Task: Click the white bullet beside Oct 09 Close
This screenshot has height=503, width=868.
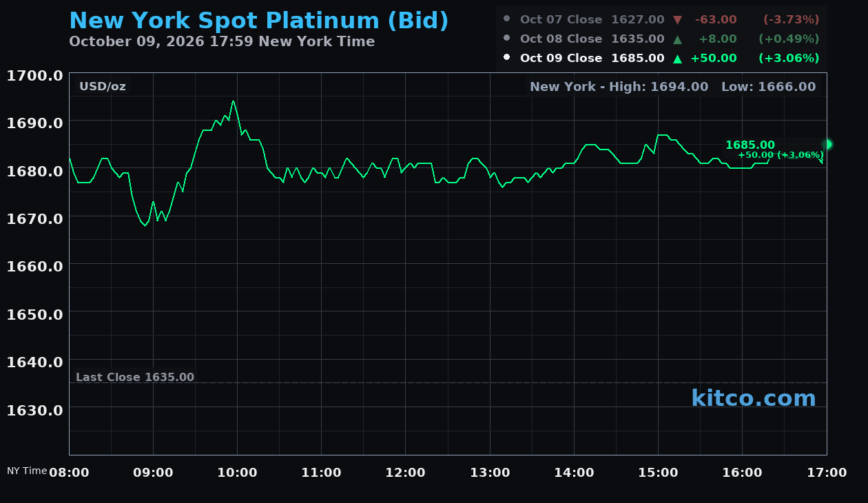Action: 507,57
